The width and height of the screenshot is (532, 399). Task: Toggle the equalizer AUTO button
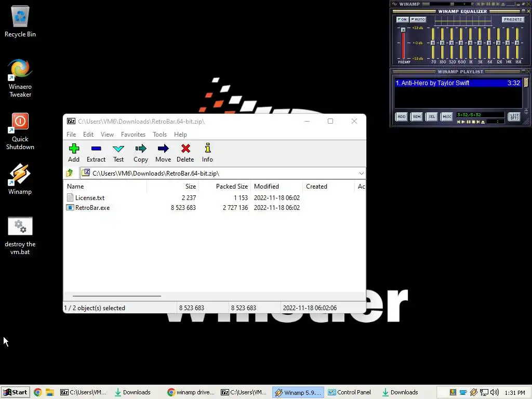click(418, 19)
